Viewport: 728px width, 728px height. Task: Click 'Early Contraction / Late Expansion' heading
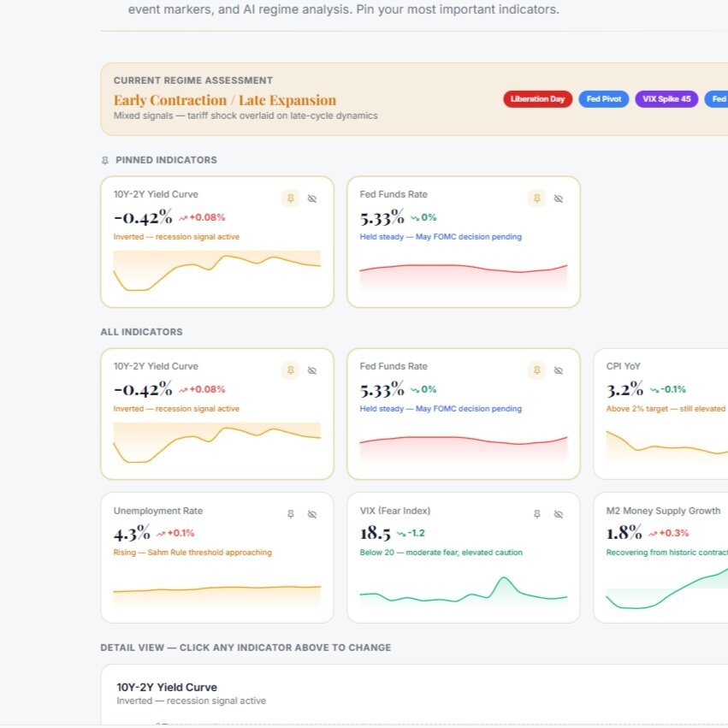(225, 100)
